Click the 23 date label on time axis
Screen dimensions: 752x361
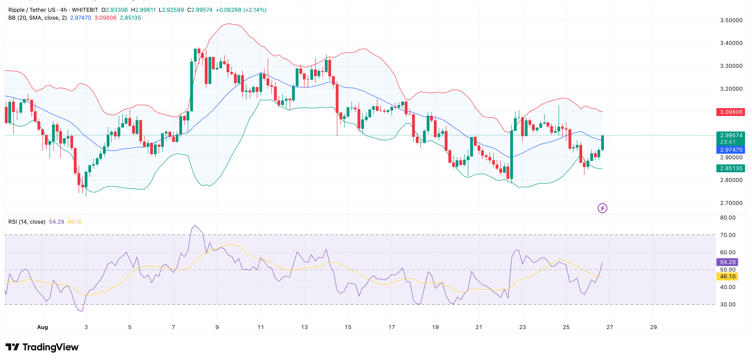click(522, 327)
